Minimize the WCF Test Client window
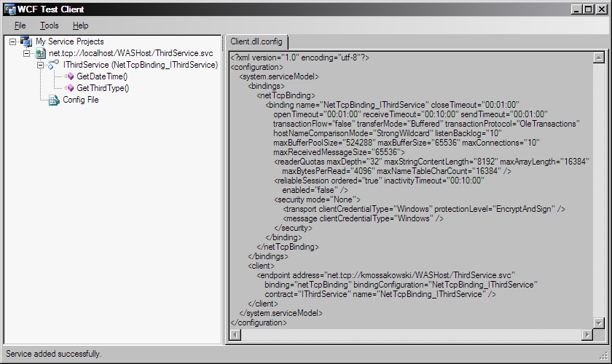This screenshot has height=364, width=612. 576,9
